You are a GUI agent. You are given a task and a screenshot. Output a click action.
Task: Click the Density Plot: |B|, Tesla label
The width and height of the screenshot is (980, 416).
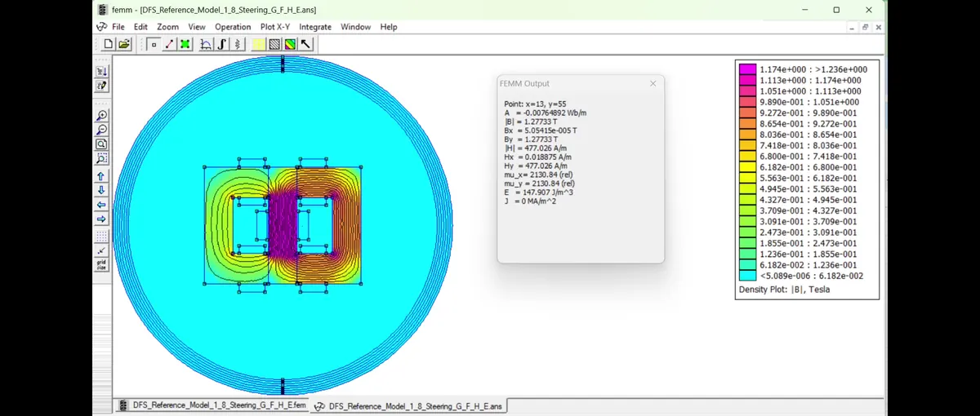784,290
